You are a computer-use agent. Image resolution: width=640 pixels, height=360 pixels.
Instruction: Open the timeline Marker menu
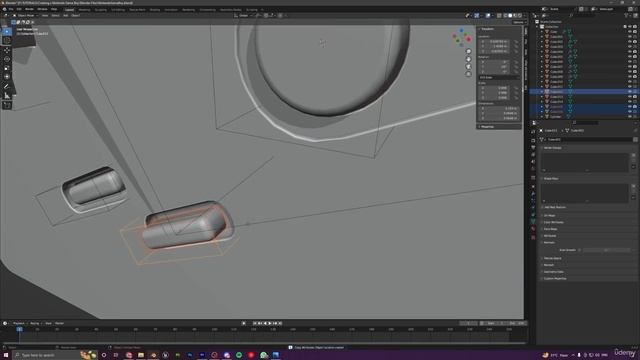pos(59,323)
